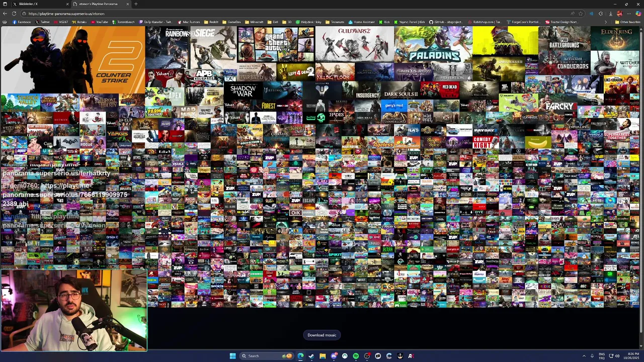Image resolution: width=644 pixels, height=362 pixels.
Task: Click the Download mosaic button
Action: (x=322, y=335)
